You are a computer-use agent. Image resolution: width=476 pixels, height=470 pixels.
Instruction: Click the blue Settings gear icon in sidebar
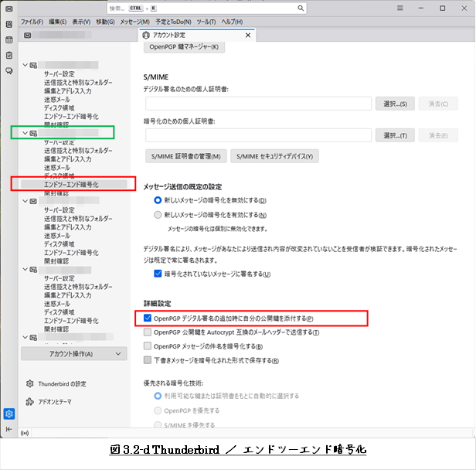[x=8, y=414]
